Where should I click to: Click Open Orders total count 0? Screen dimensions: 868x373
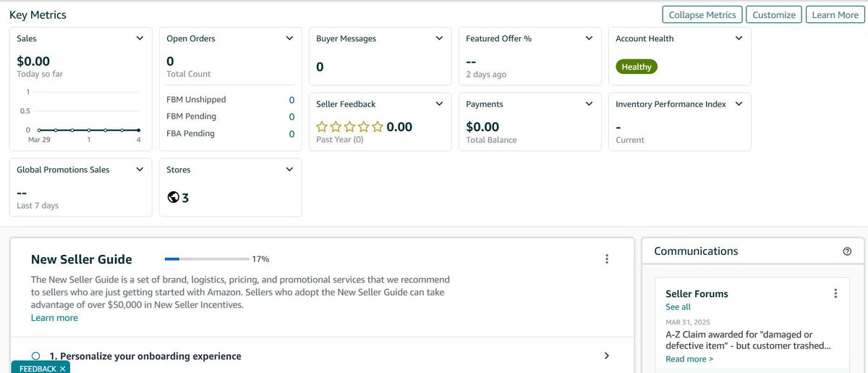coord(170,62)
